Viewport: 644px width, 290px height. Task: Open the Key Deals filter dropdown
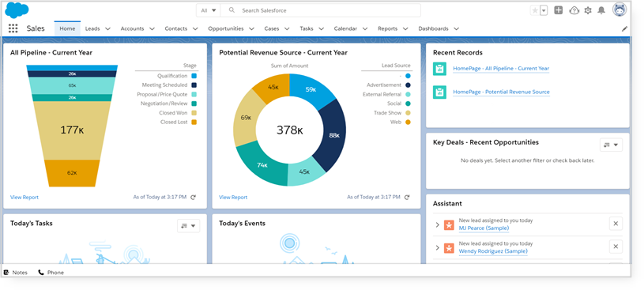(611, 145)
